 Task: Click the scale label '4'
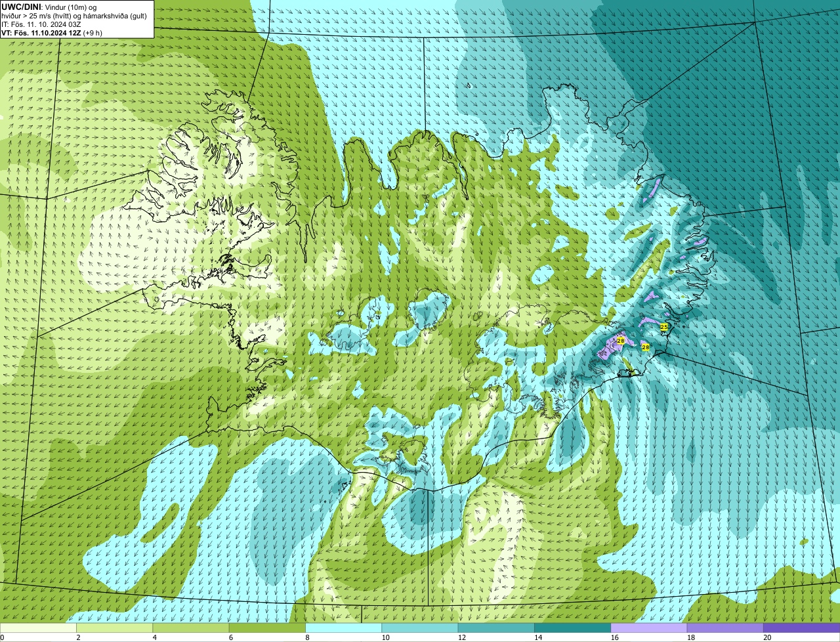(x=154, y=637)
